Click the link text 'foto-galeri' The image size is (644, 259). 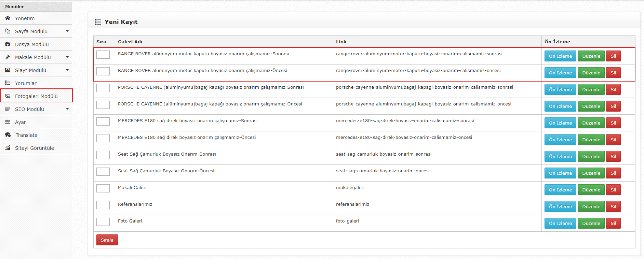click(x=347, y=221)
